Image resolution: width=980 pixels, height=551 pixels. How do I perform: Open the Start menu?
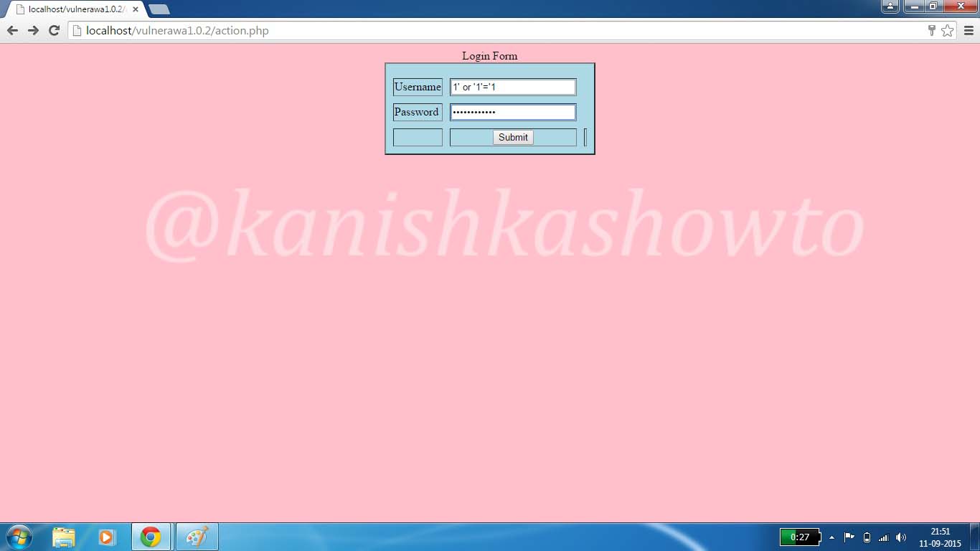(x=17, y=536)
